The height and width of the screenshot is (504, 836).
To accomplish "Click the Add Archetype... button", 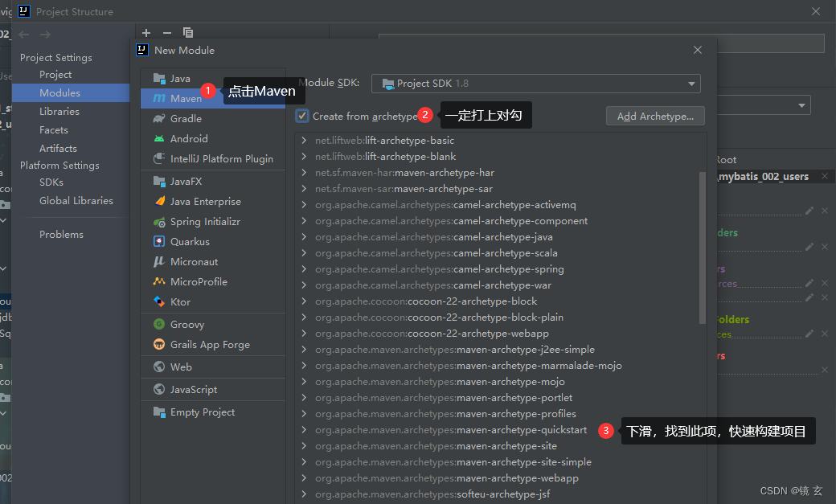I will pos(655,117).
